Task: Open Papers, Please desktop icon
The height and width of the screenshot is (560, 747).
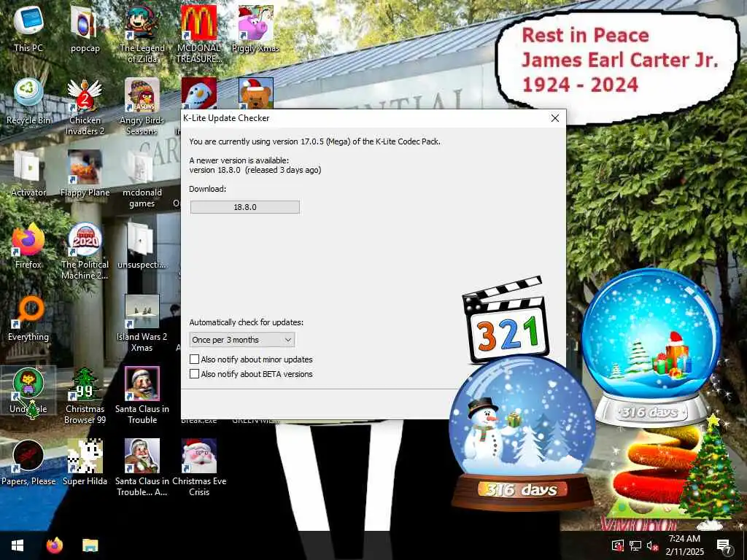Action: (x=28, y=463)
